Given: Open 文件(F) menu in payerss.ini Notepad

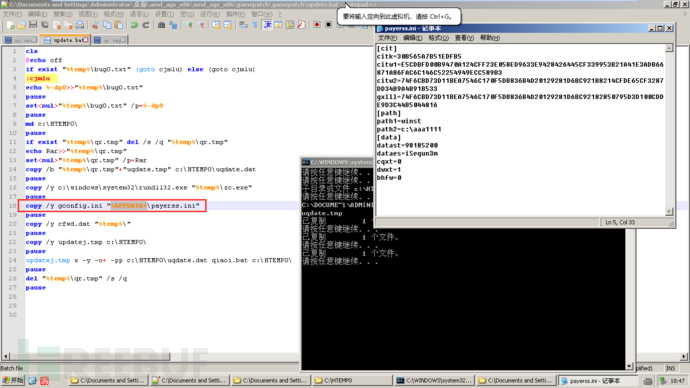Looking at the screenshot, I should tap(387, 38).
